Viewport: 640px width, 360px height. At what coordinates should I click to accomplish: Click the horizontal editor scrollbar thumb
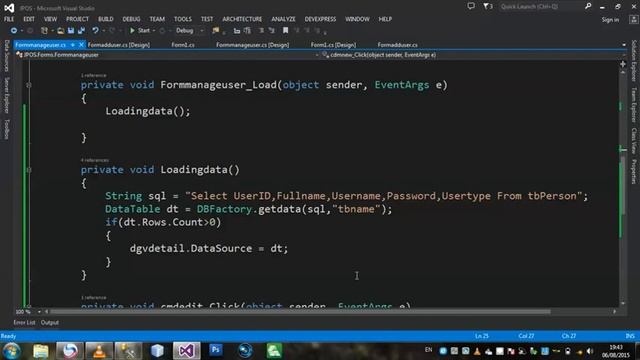(x=300, y=312)
